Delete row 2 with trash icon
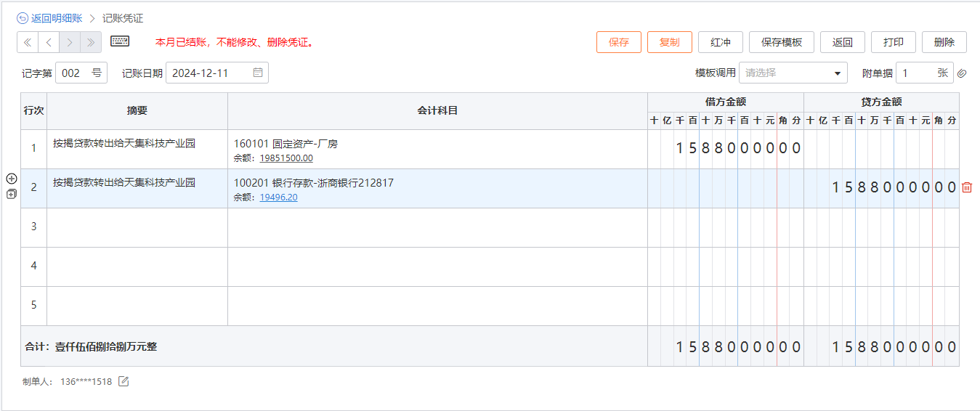The height and width of the screenshot is (411, 980). click(x=967, y=188)
